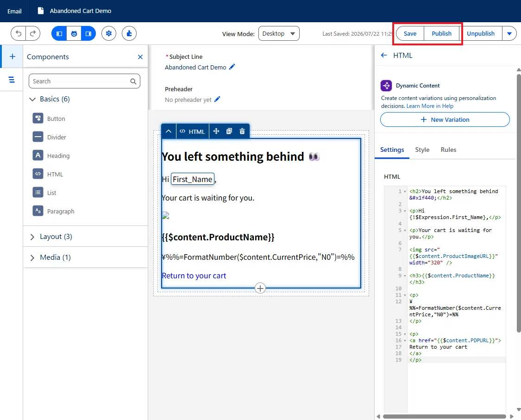The height and width of the screenshot is (420, 521).
Task: Switch to the Settings tab
Action: [392, 150]
